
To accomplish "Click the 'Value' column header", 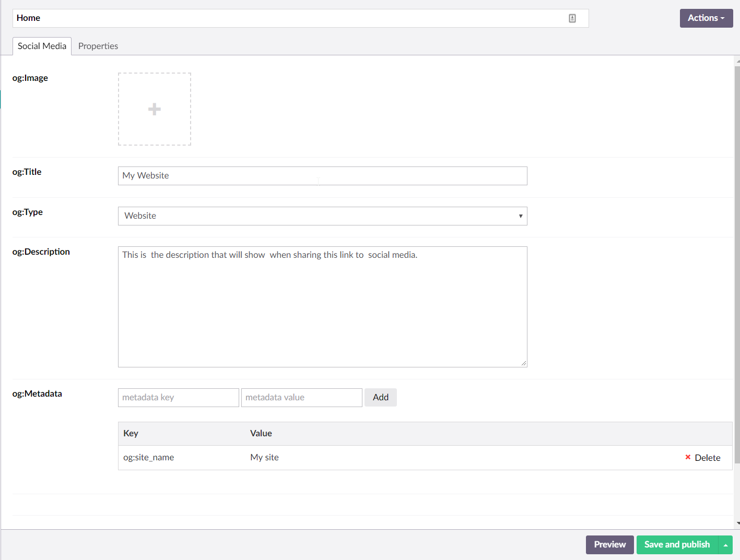I will coord(261,434).
